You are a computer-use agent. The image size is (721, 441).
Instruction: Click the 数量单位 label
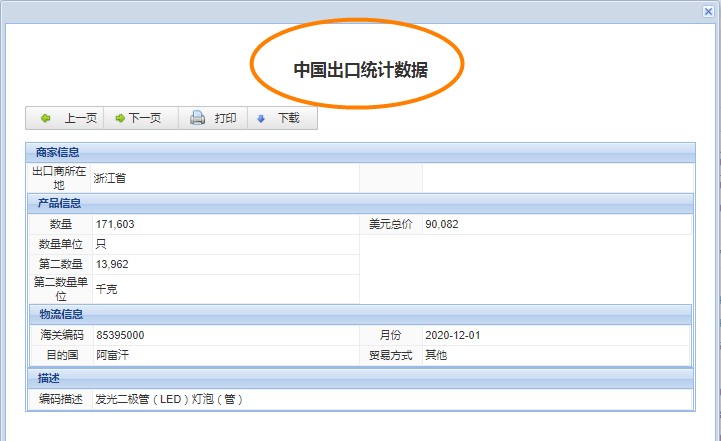(x=61, y=244)
